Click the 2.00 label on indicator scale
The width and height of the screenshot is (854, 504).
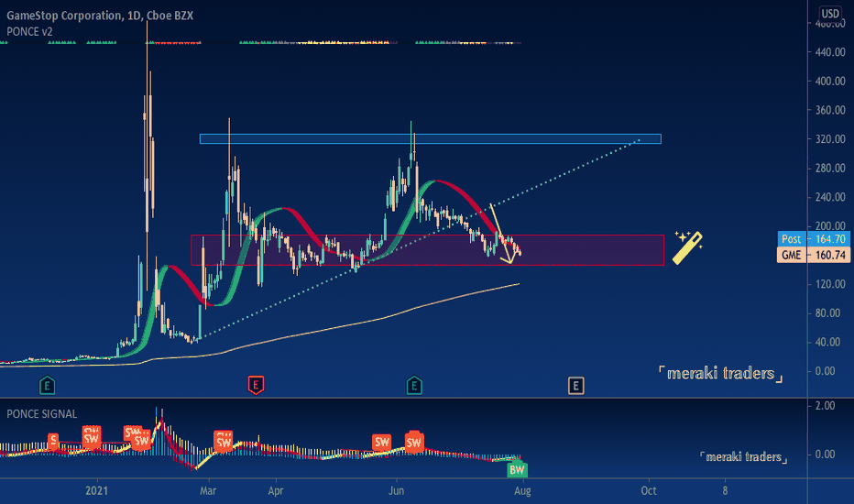(x=825, y=405)
